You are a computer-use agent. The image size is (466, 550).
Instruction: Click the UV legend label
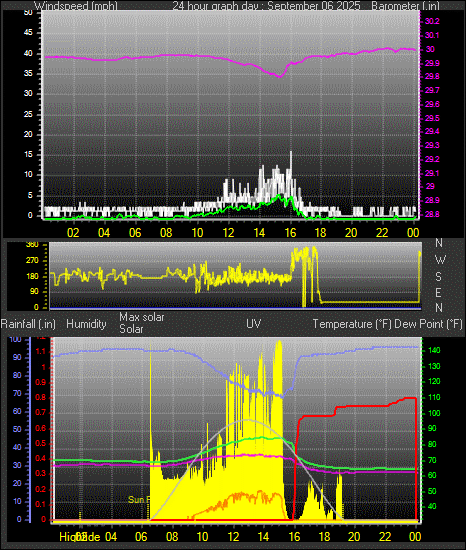[254, 323]
